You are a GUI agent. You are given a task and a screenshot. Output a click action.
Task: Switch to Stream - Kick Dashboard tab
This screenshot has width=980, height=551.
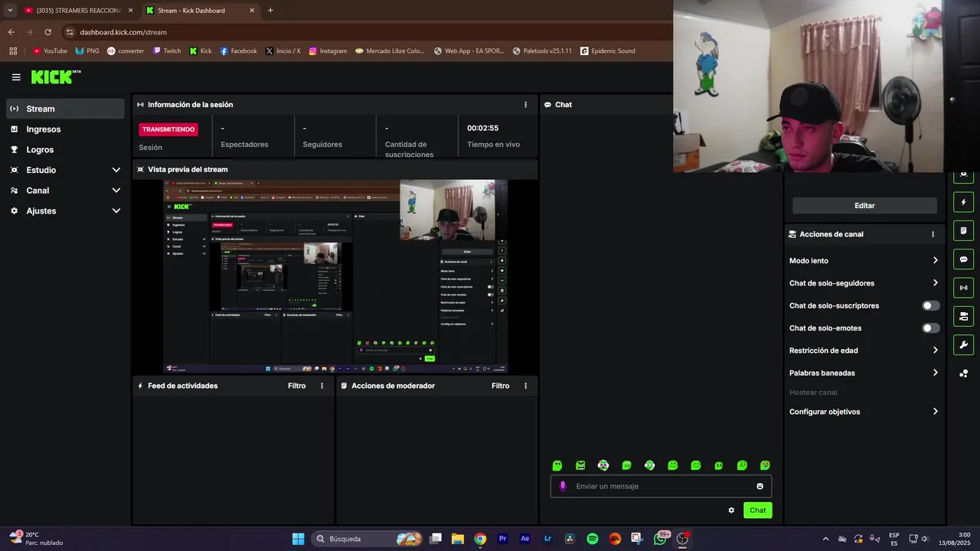tap(201, 11)
